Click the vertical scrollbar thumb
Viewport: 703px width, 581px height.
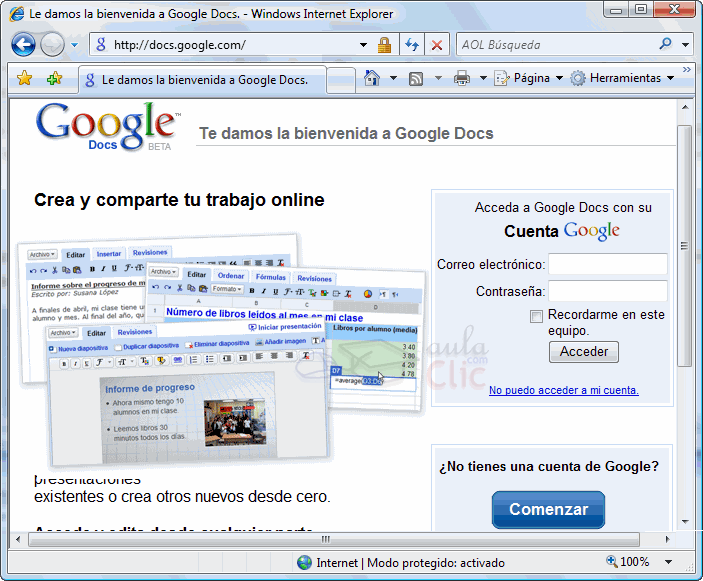click(x=684, y=246)
